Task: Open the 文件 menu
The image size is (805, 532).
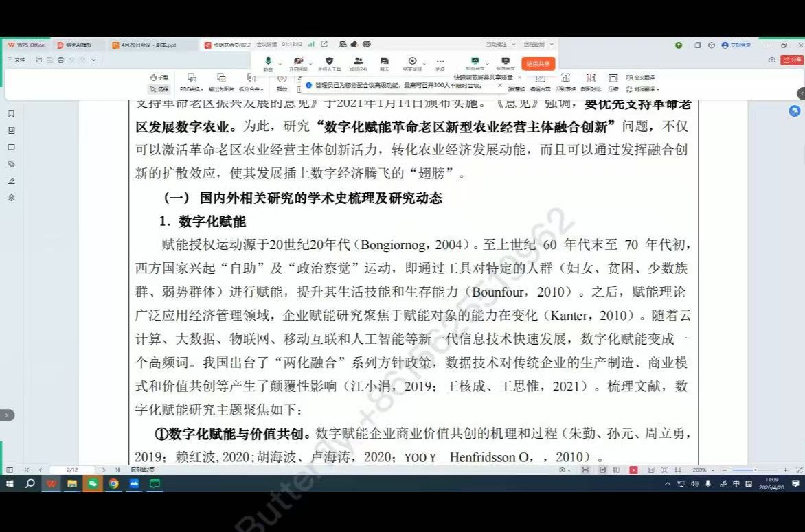Action: [x=16, y=60]
